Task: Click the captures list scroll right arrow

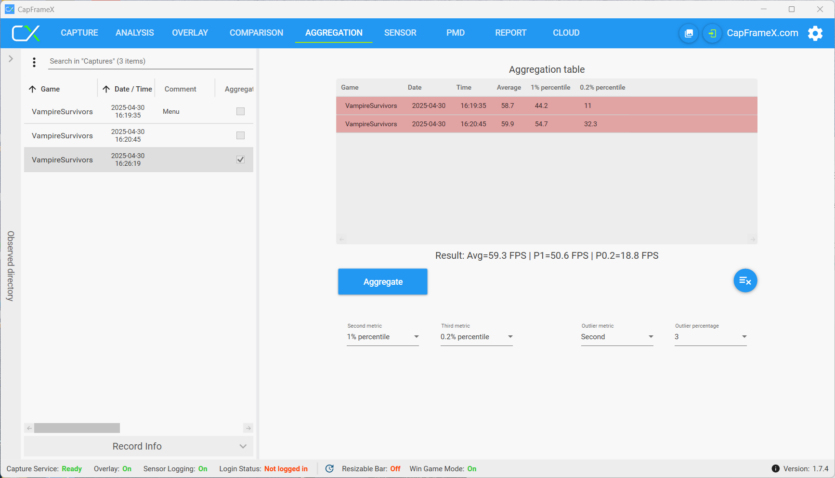Action: pos(248,428)
